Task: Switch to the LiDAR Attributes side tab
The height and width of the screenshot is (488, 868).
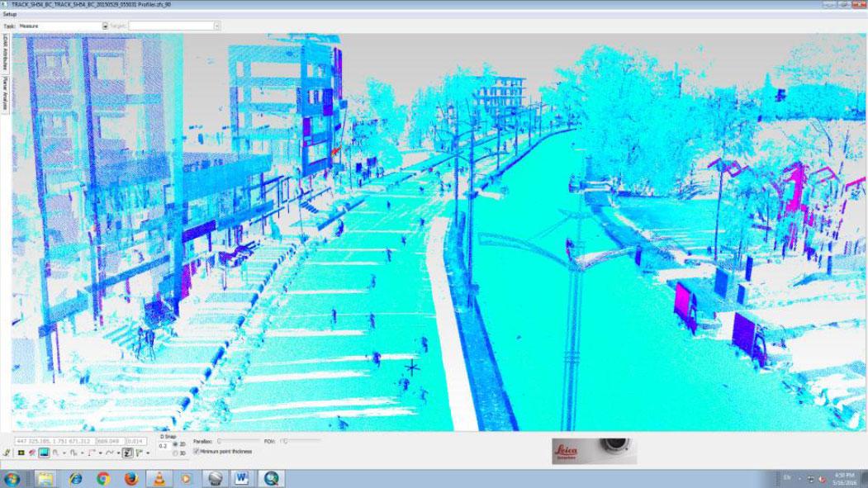Action: click(x=5, y=53)
